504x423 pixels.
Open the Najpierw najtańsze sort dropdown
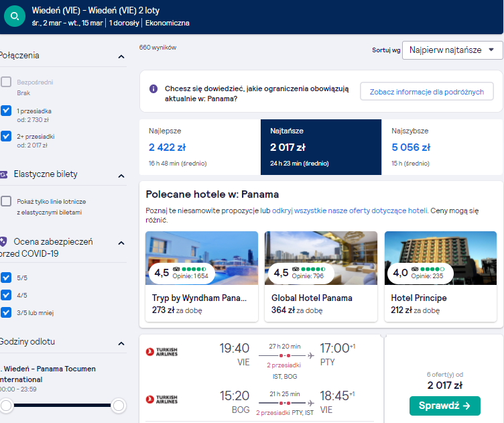click(x=452, y=50)
